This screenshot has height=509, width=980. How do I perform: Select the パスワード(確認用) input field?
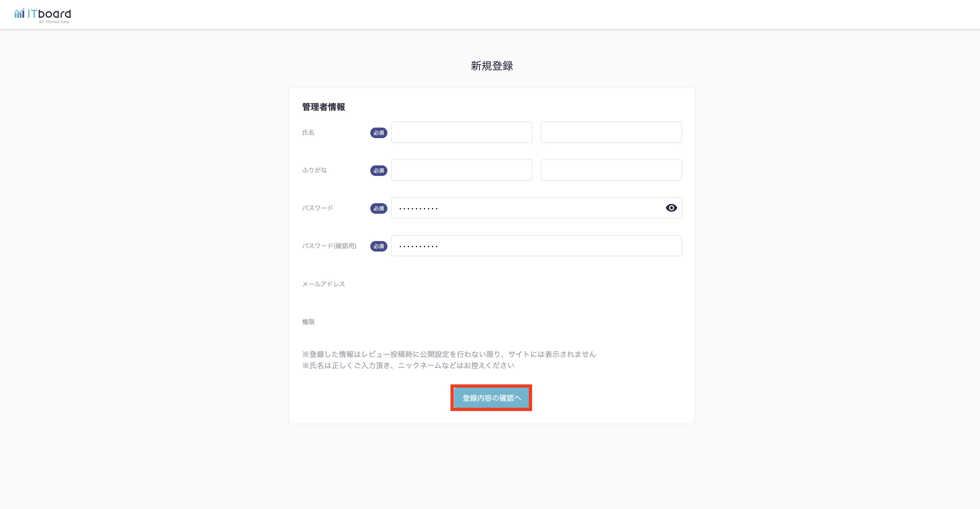click(536, 246)
